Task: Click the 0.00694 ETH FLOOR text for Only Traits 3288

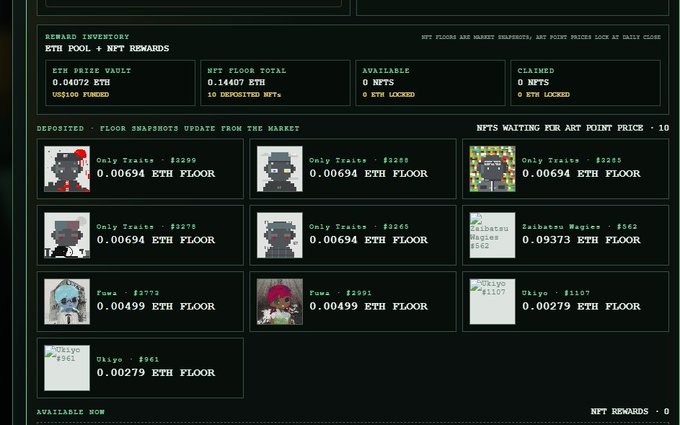Action: click(369, 173)
